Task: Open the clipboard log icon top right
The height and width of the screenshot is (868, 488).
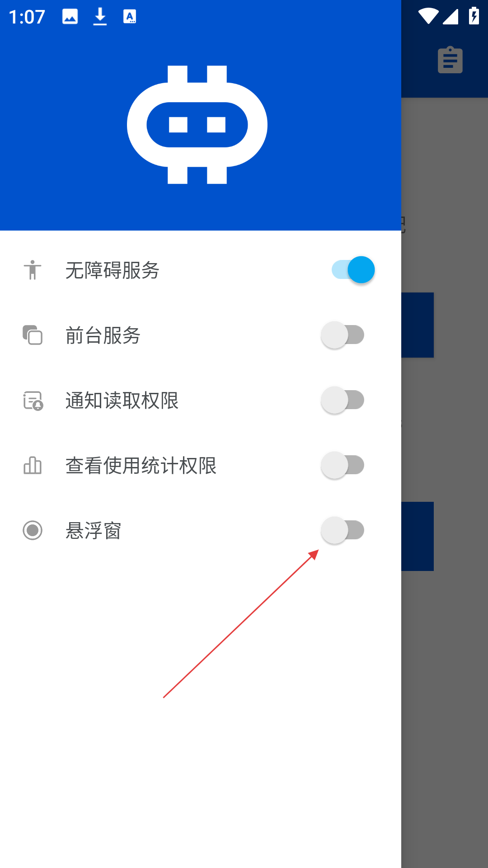Action: [x=450, y=60]
